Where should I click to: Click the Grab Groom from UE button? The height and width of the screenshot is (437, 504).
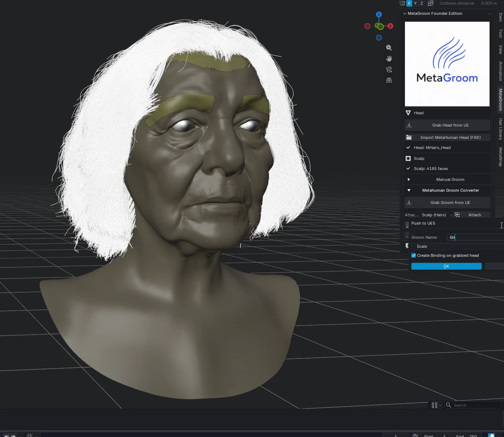click(x=448, y=203)
